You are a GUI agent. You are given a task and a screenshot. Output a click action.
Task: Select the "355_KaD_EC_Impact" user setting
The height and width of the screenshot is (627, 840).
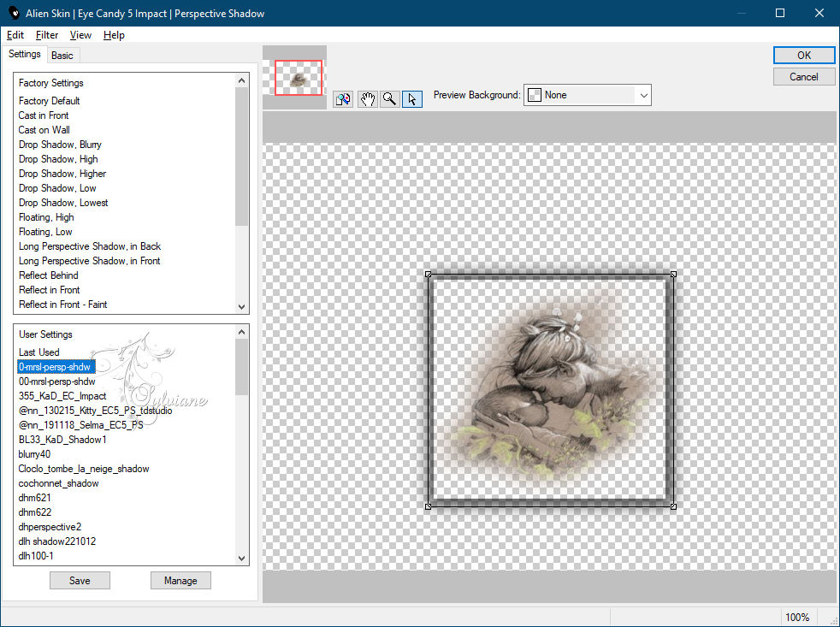coord(62,395)
